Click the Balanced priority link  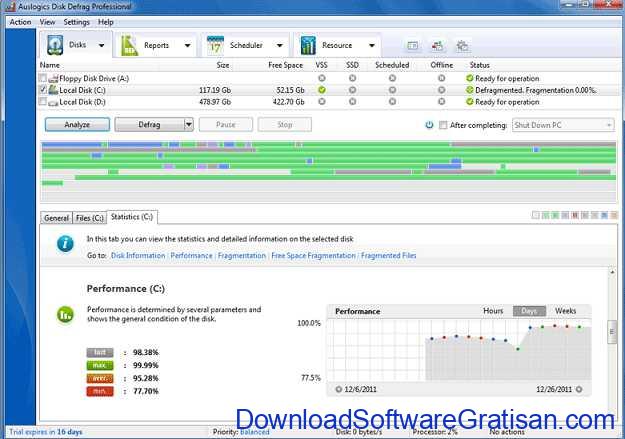255,432
